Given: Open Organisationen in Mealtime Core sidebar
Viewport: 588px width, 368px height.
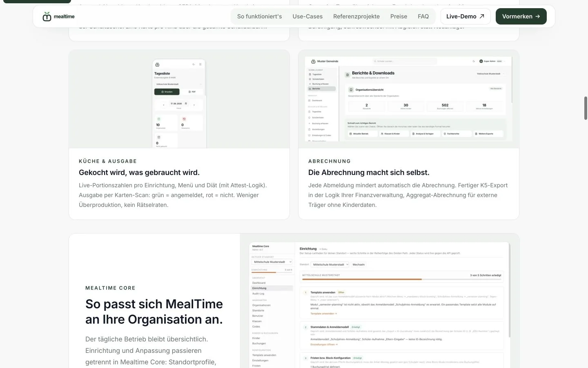Looking at the screenshot, I should (261, 305).
